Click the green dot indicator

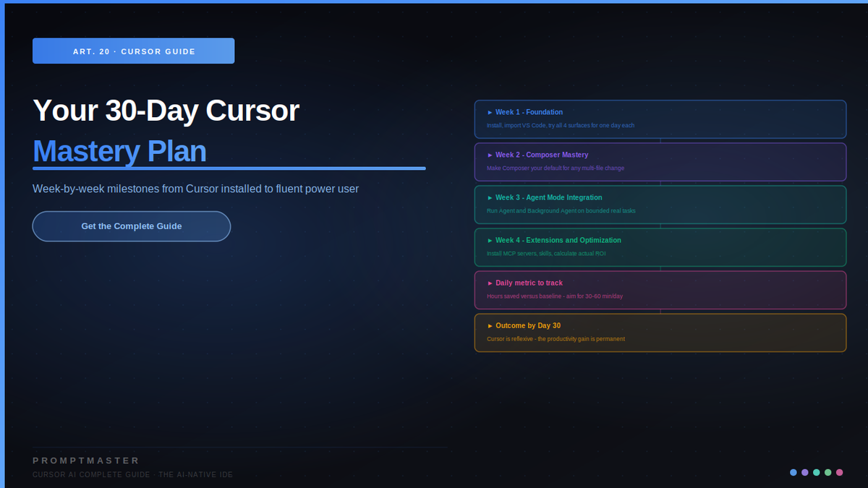point(828,472)
